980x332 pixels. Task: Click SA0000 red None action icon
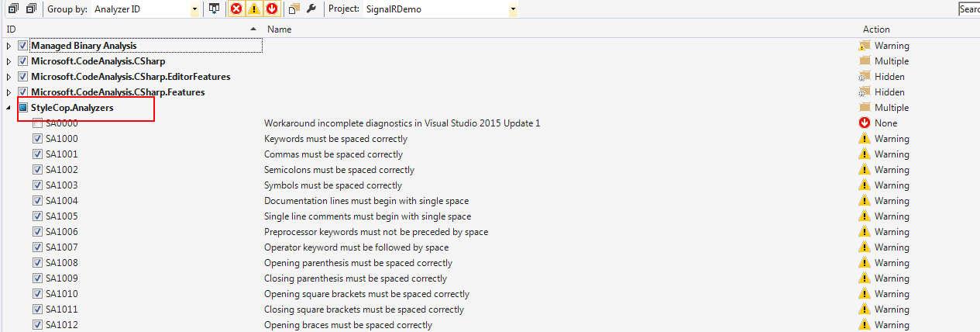pos(865,123)
